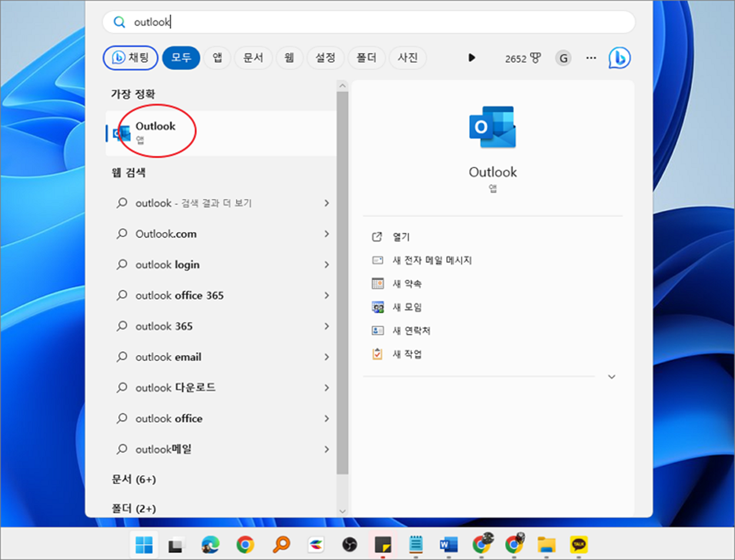Viewport: 735px width, 560px height.
Task: Choose 새 전자 메일 메시지 action
Action: tap(432, 260)
